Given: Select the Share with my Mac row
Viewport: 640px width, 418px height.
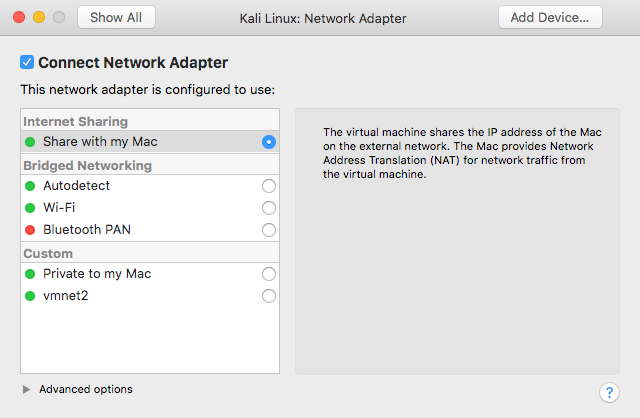Looking at the screenshot, I should (150, 142).
